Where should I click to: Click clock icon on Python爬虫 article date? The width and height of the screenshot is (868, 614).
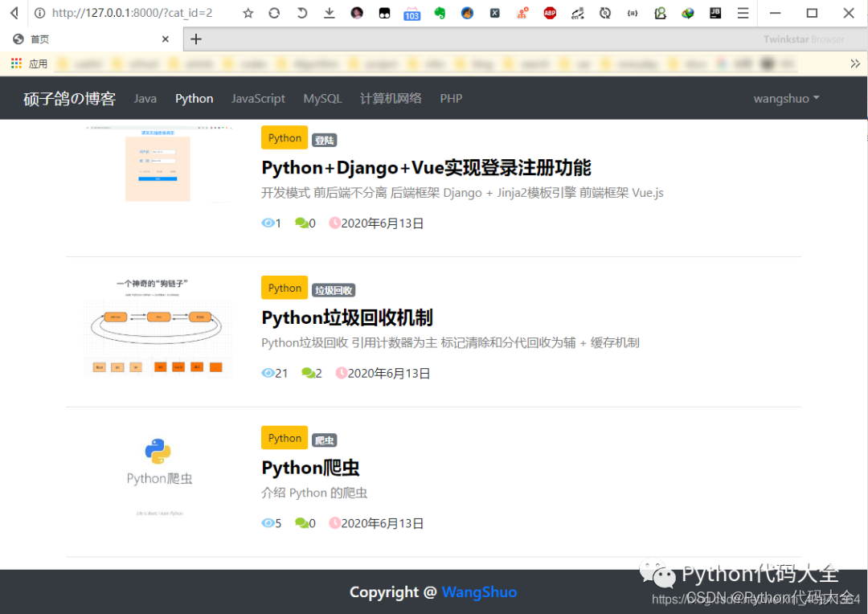(x=335, y=522)
